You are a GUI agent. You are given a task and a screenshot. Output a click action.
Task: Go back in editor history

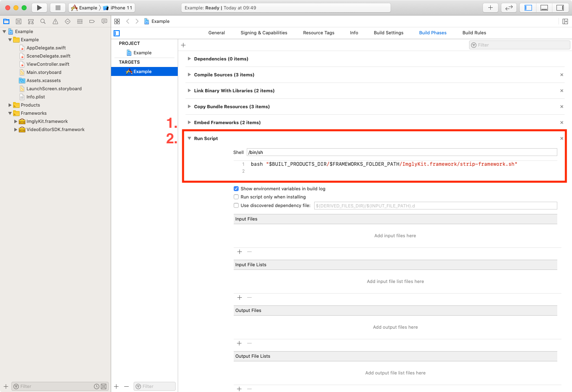tap(128, 21)
